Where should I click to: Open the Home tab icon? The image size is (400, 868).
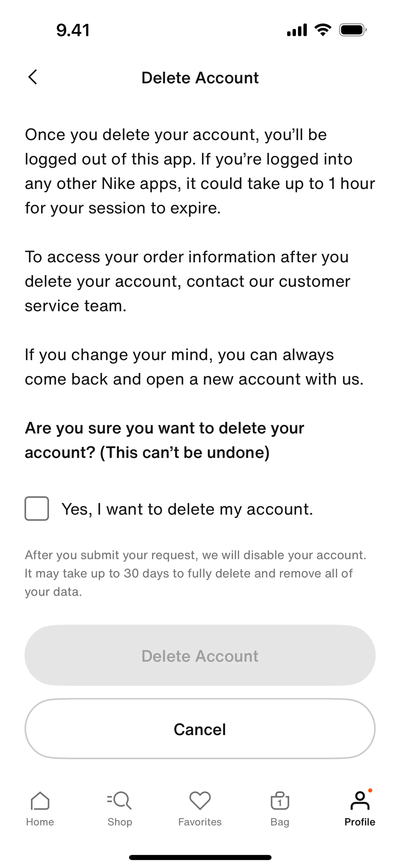(40, 801)
